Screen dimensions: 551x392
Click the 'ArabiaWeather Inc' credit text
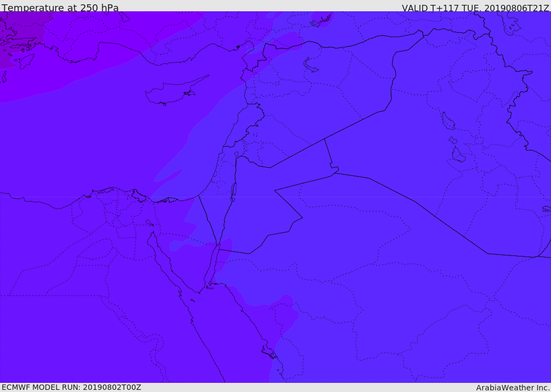pos(513,388)
